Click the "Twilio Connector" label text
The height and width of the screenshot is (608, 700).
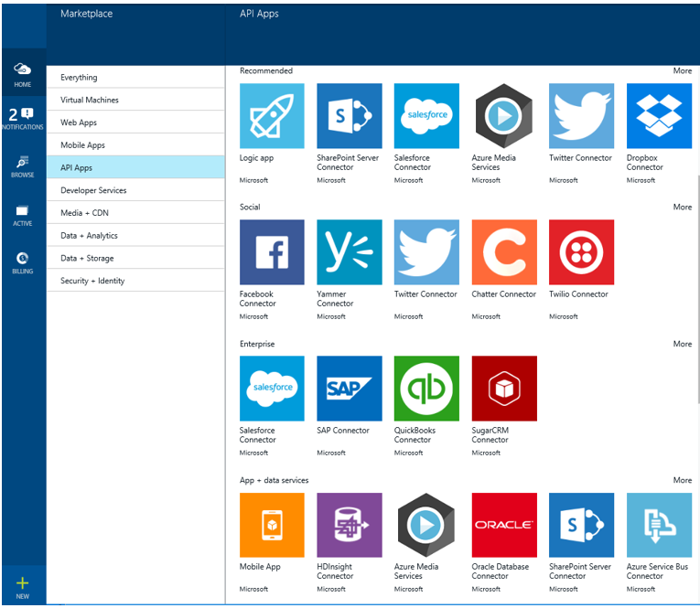point(578,294)
